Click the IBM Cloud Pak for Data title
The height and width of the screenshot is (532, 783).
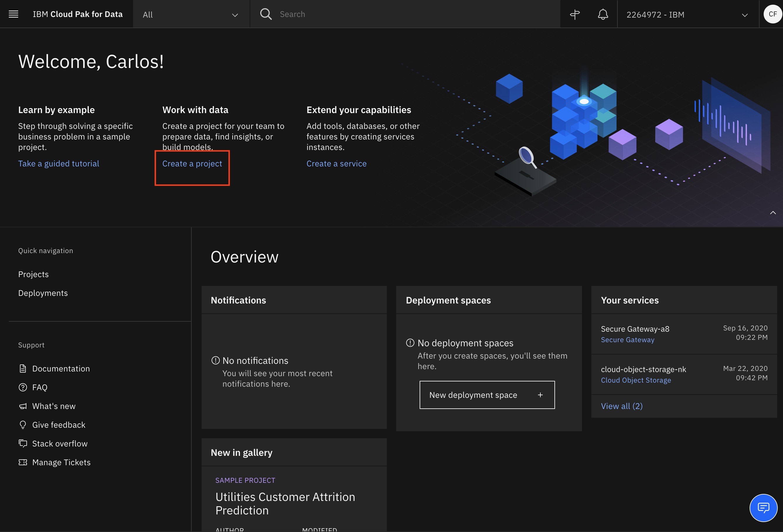coord(77,14)
